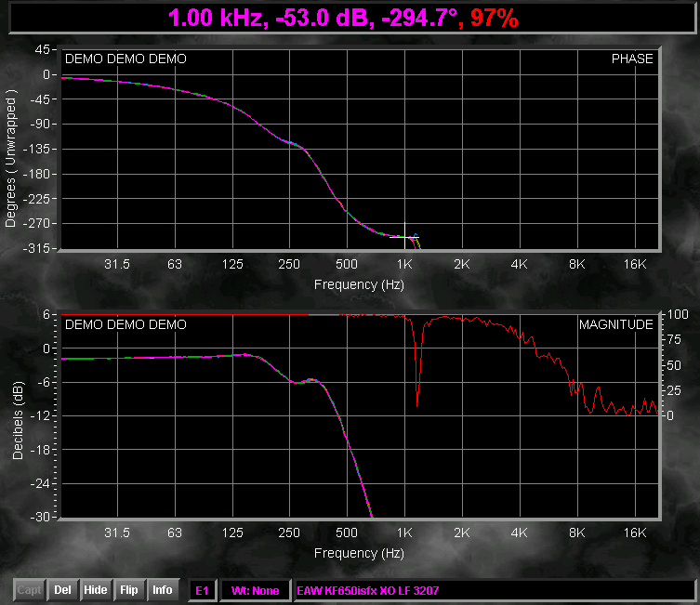Click the EAW KF650isfx XO LF 3207 trace name
This screenshot has width=700, height=605.
coord(495,591)
